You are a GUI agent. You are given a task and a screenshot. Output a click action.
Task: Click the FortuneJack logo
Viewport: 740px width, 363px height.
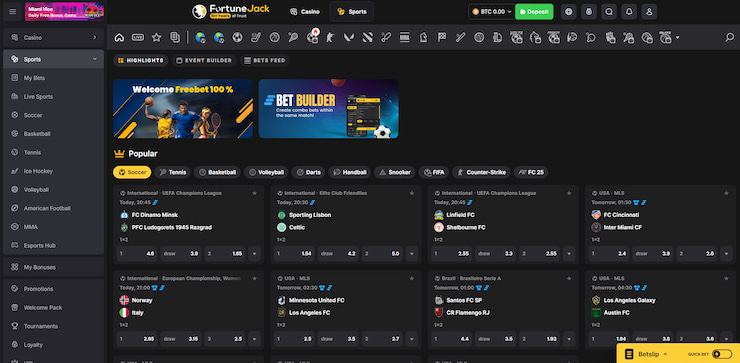(231, 12)
